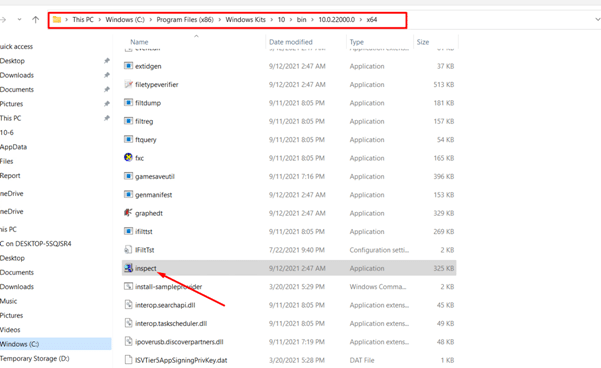
Task: Select Windows (C:) in navigation pane
Action: [56, 344]
